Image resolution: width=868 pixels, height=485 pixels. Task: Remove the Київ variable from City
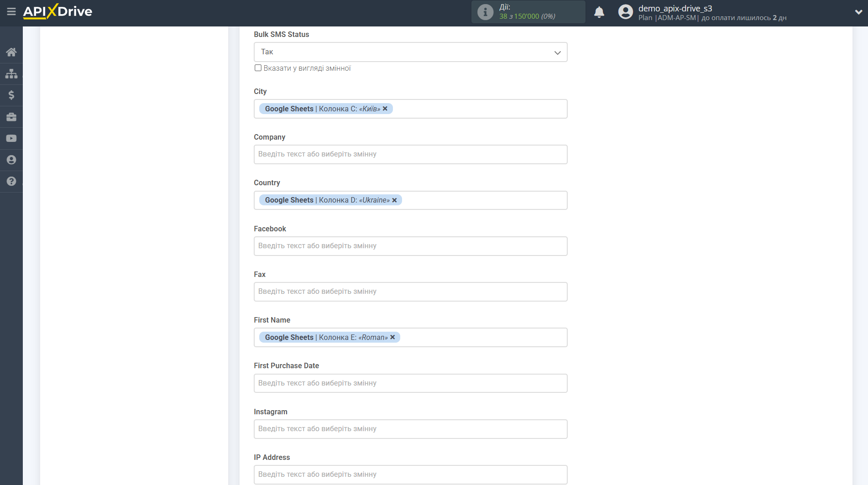tap(385, 109)
